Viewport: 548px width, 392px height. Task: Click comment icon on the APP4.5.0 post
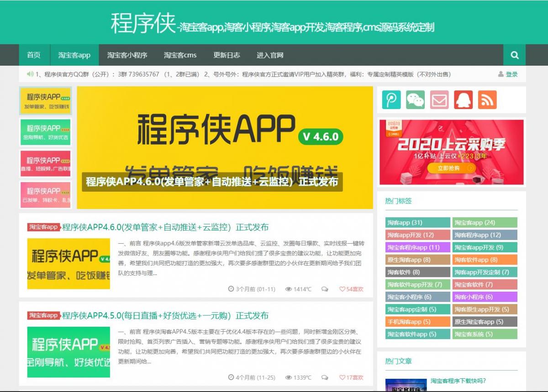(x=325, y=377)
